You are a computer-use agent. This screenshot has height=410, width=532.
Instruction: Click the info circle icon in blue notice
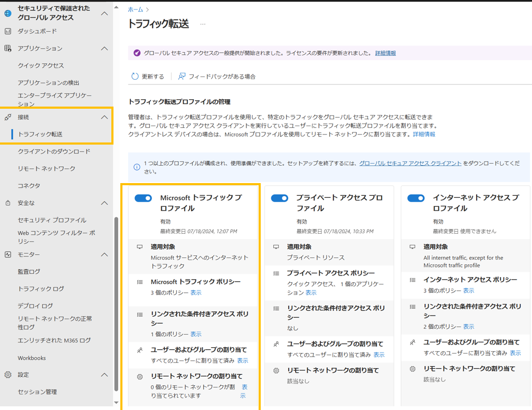(137, 167)
